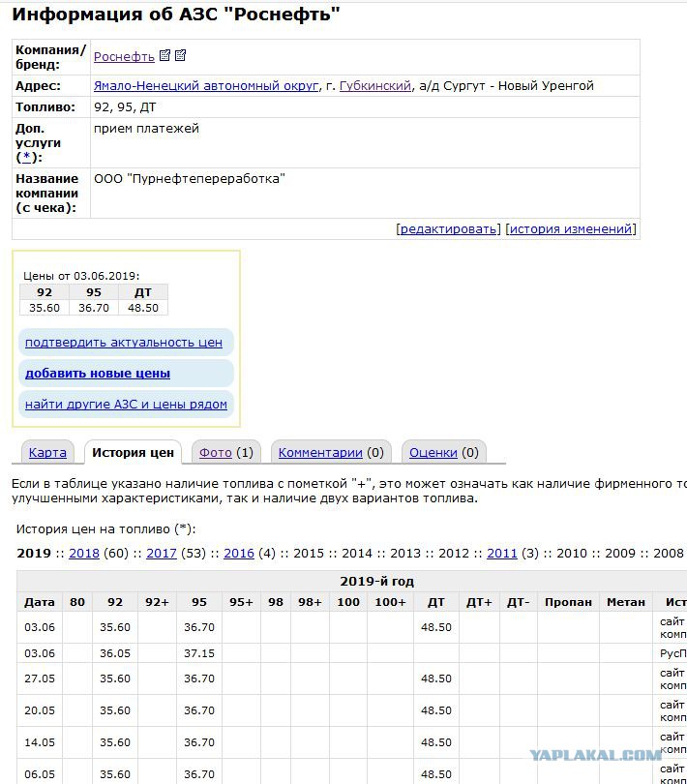Viewport: 687px width, 784px height.
Task: Click the 2019-й год table heading
Action: click(377, 582)
